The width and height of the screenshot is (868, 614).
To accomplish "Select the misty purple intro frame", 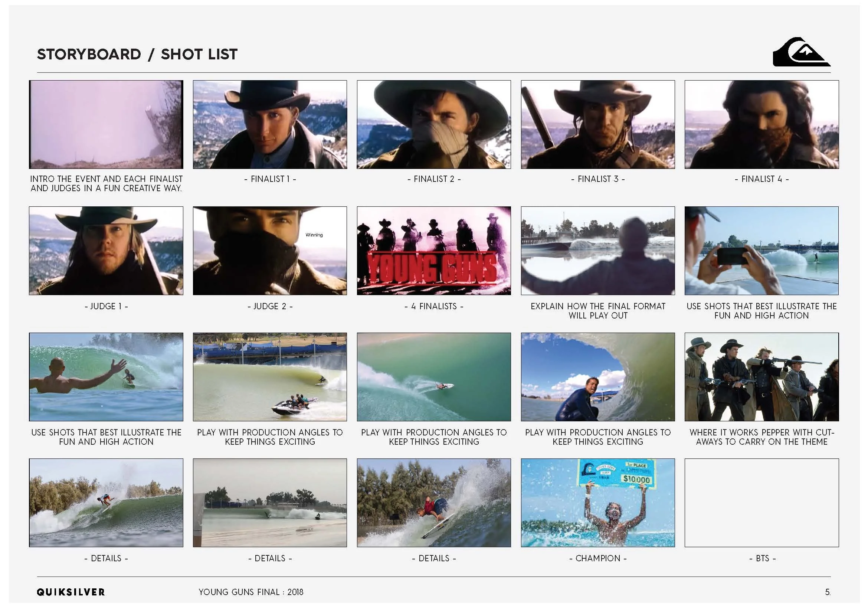I will click(106, 124).
